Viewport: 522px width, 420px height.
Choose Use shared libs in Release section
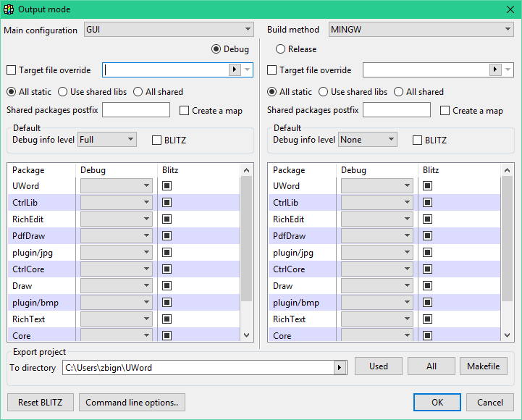click(324, 92)
